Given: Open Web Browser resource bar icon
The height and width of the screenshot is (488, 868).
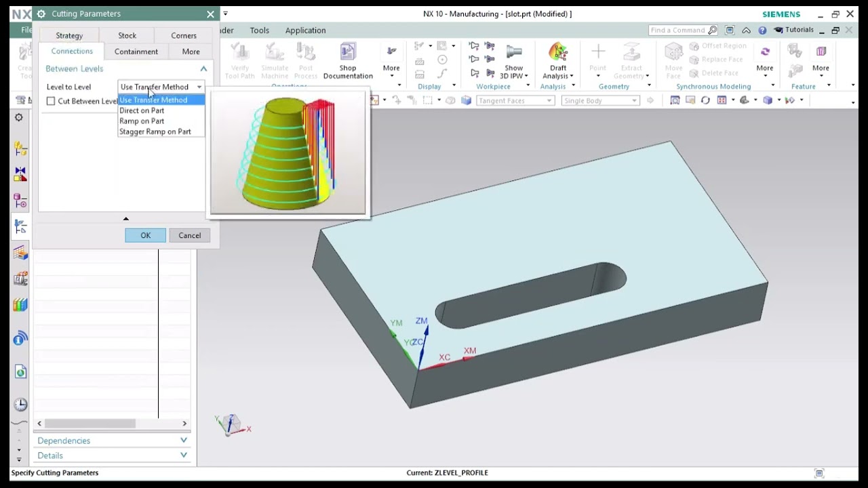Looking at the screenshot, I should click(20, 371).
